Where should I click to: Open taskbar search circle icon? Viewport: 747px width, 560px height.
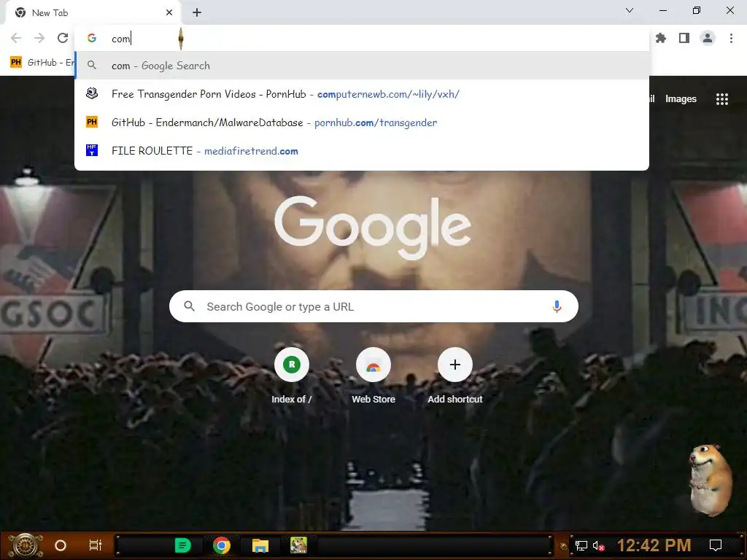[x=61, y=545]
